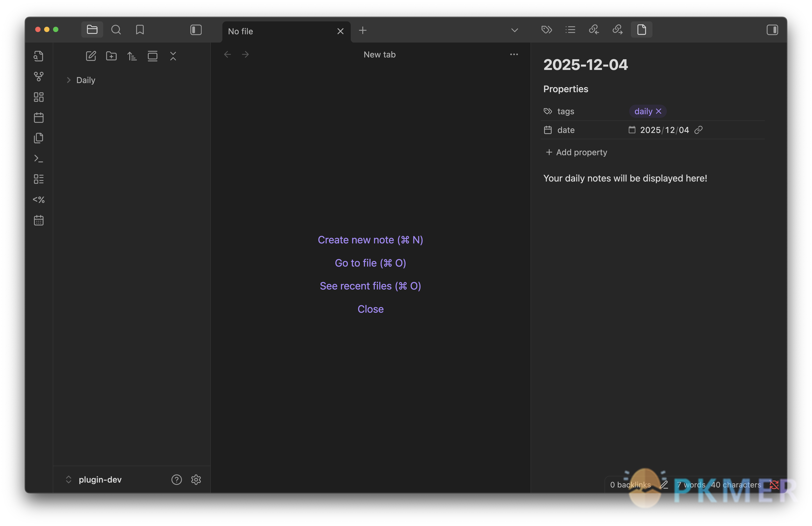Collapse all folders in explorer
812x526 pixels.
pyautogui.click(x=173, y=56)
